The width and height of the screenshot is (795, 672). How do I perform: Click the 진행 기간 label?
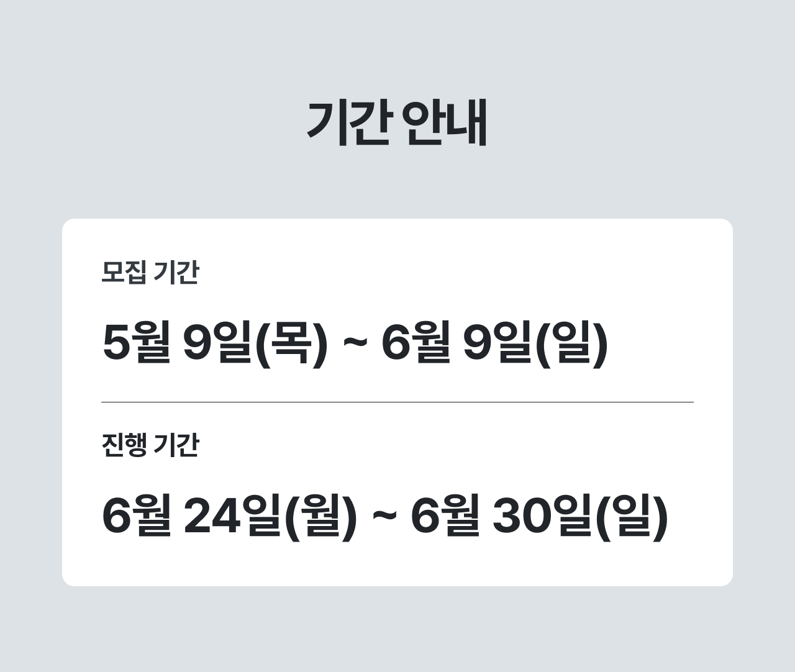(150, 445)
